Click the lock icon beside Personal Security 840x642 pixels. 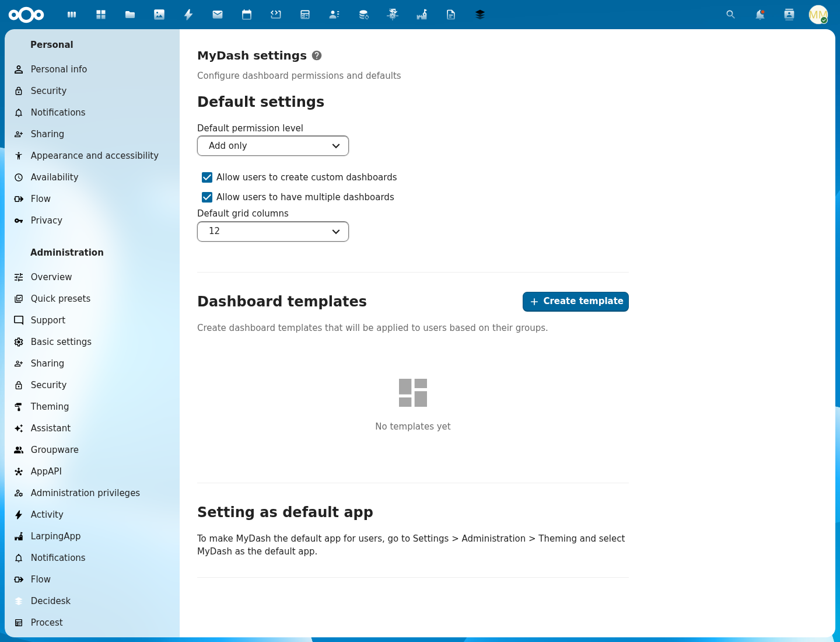point(19,91)
